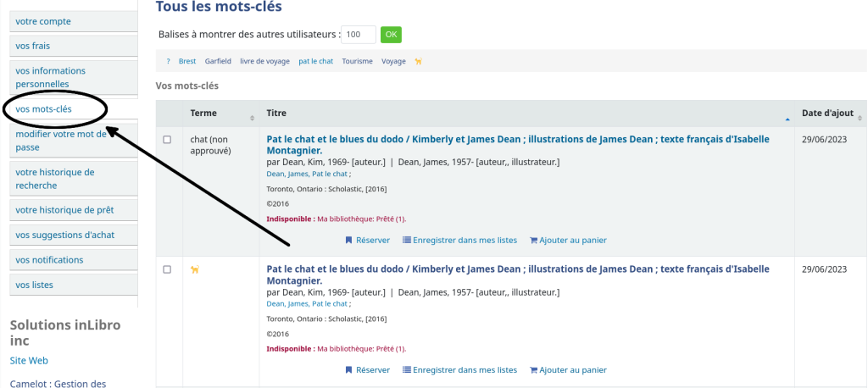The image size is (868, 388).
Task: Click the list icon beside first Enregistrer dans mes listes
Action: click(x=407, y=241)
